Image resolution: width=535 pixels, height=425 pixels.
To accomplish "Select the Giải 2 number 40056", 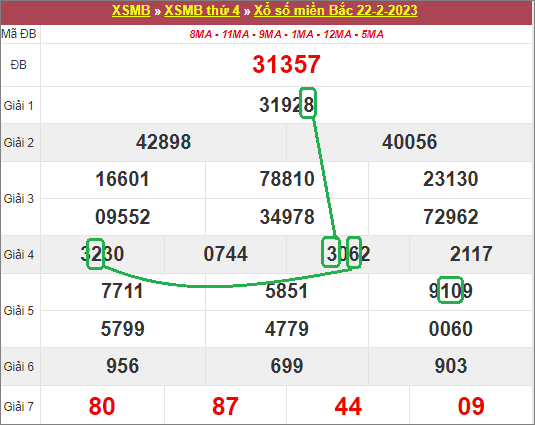I will point(409,142).
